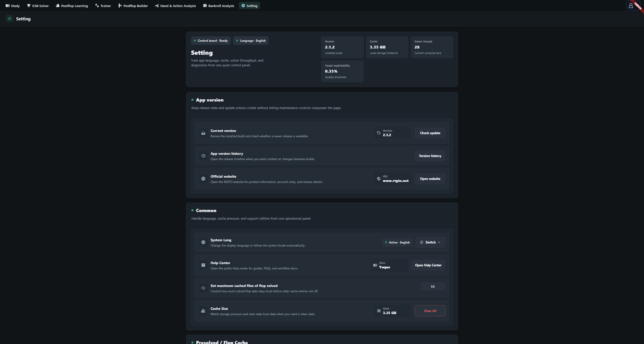Click the Version 2.1.2 Installed build card
The image size is (644, 344).
(x=342, y=47)
